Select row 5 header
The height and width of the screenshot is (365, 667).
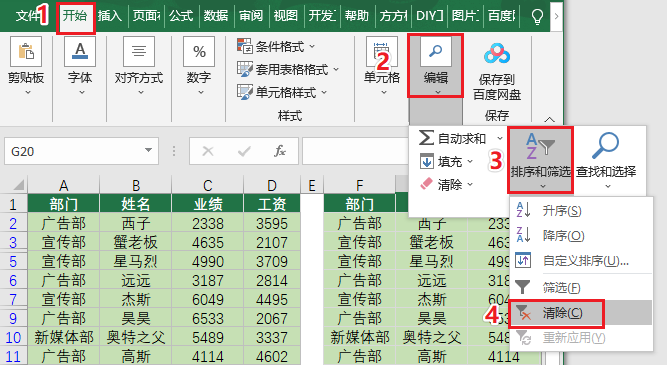(x=13, y=261)
